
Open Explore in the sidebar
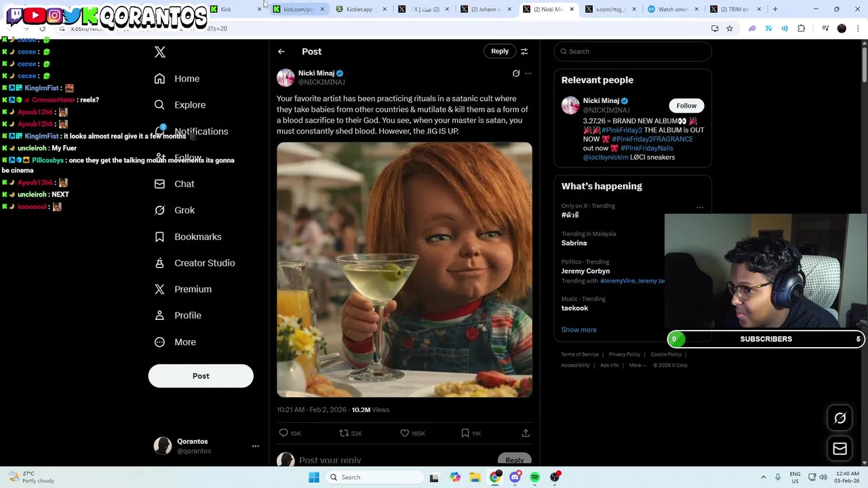180,105
